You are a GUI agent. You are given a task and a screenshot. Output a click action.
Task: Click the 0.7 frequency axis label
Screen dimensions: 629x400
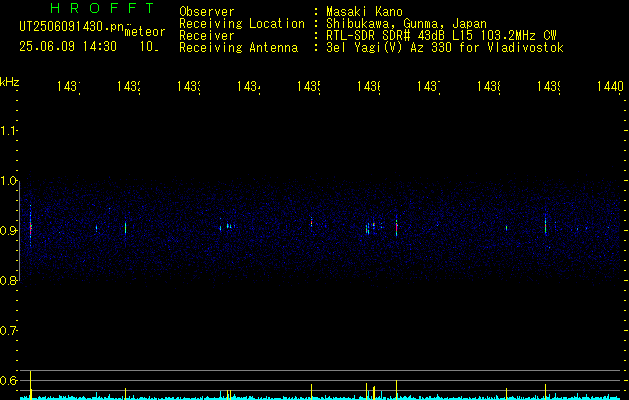(9, 330)
